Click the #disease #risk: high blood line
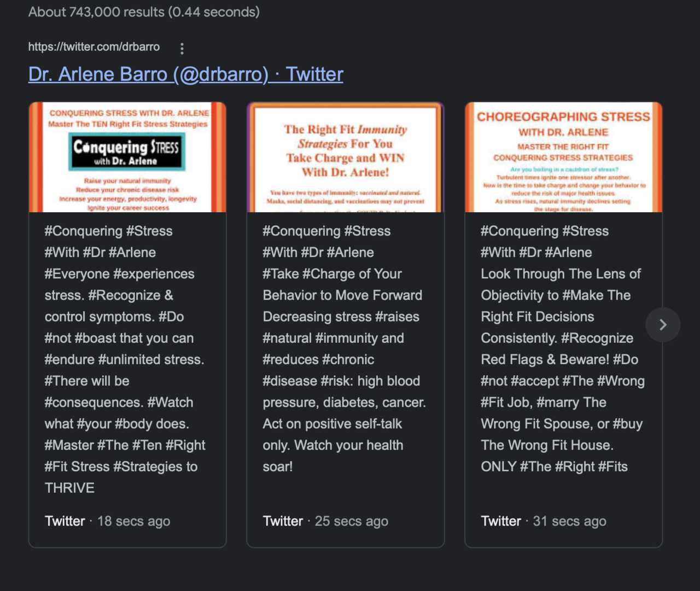Screen dimensions: 700x591 coord(341,381)
